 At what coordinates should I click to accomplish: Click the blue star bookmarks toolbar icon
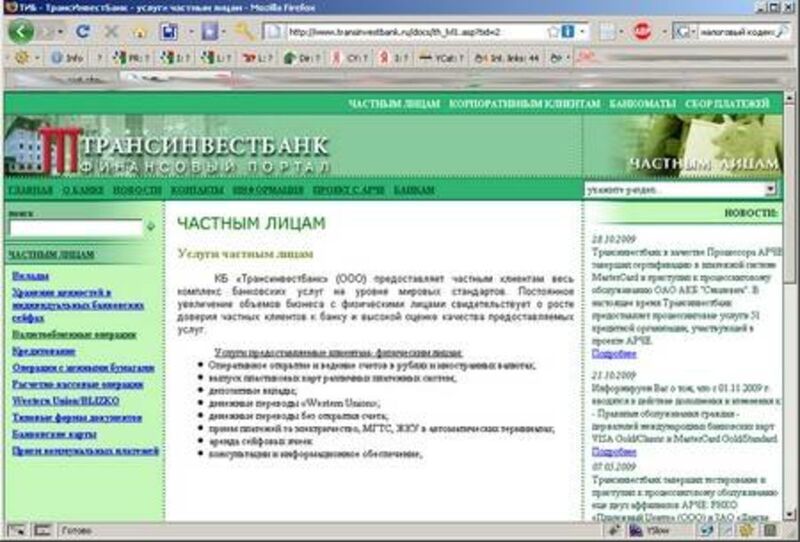(x=210, y=32)
